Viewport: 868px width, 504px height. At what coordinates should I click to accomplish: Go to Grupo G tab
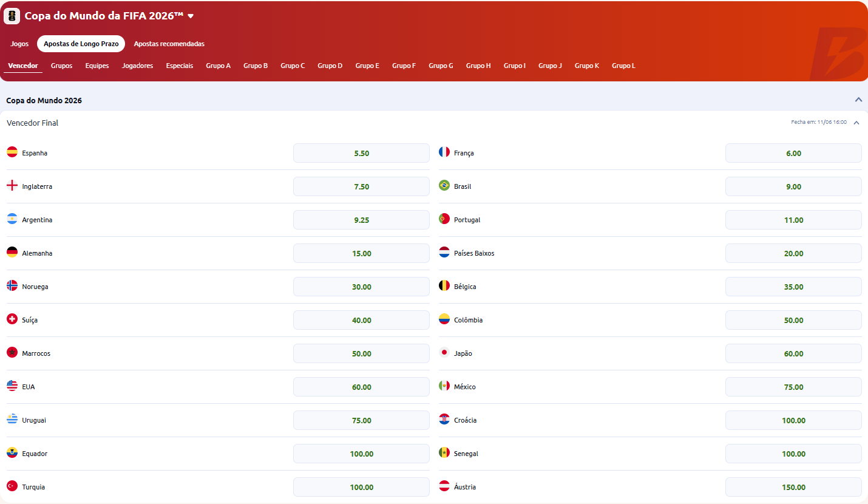[x=441, y=66]
